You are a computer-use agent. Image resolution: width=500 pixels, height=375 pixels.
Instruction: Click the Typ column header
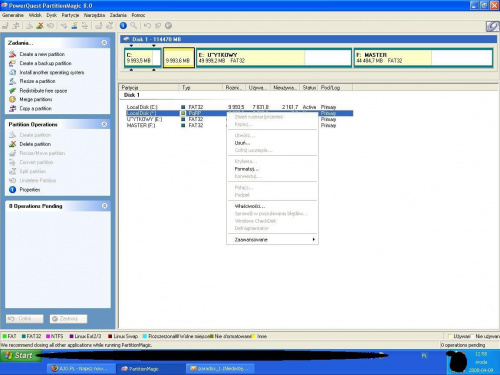click(x=201, y=87)
